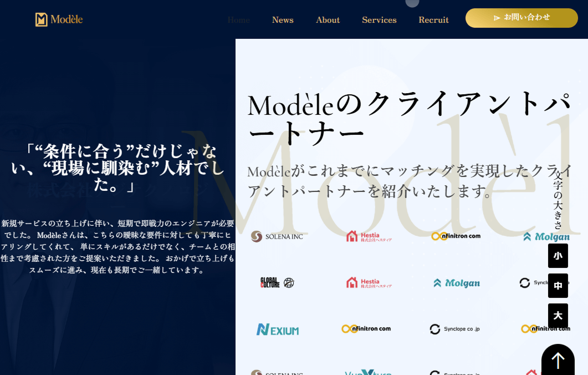
Task: Click the Molgan logo in the second row
Action: pos(456,283)
